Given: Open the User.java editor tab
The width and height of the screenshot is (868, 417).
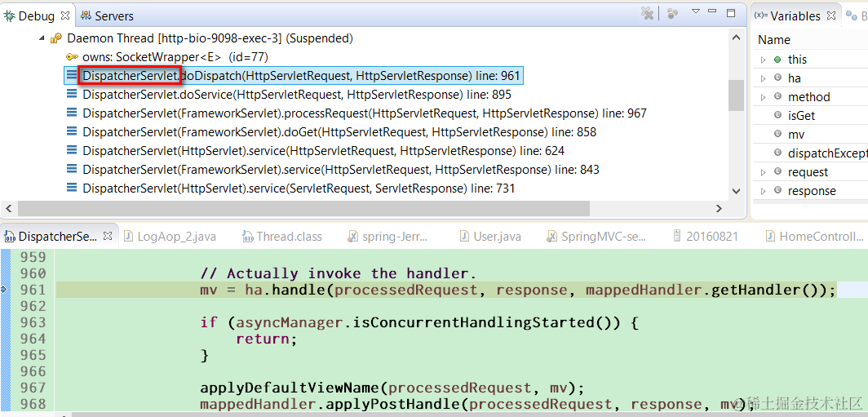Looking at the screenshot, I should point(490,237).
